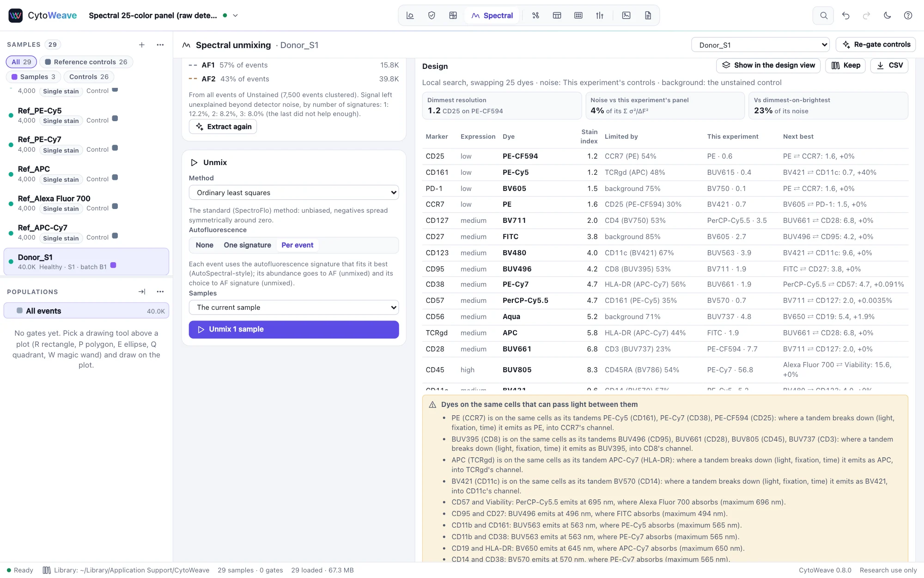The height and width of the screenshot is (578, 924).
Task: Set autofluorescence to Per event
Action: point(297,245)
